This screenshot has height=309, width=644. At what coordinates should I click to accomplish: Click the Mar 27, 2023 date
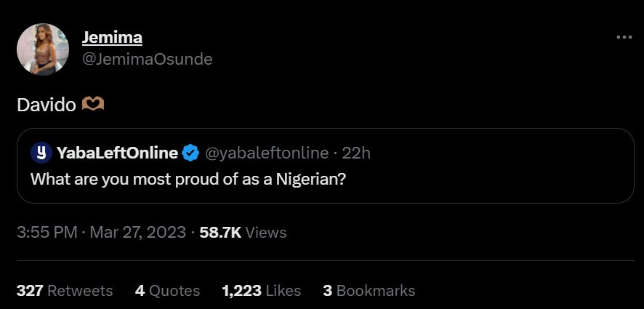137,233
